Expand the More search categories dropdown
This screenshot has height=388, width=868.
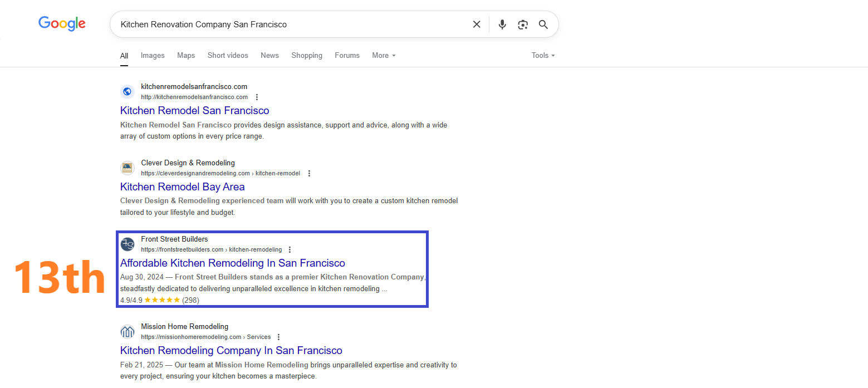point(384,55)
